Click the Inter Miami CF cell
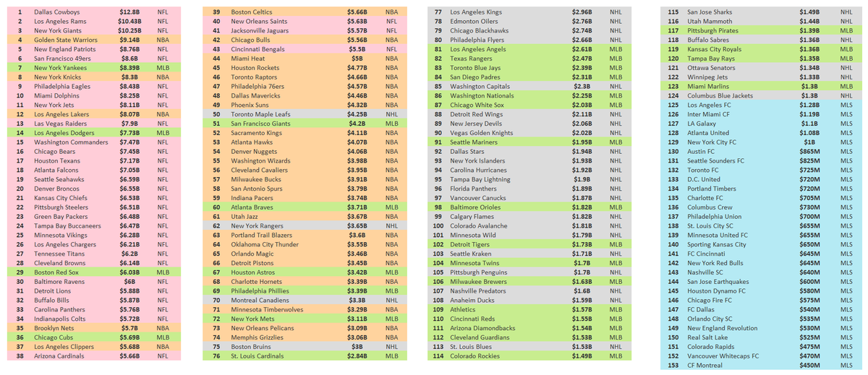868x375 pixels. [709, 113]
